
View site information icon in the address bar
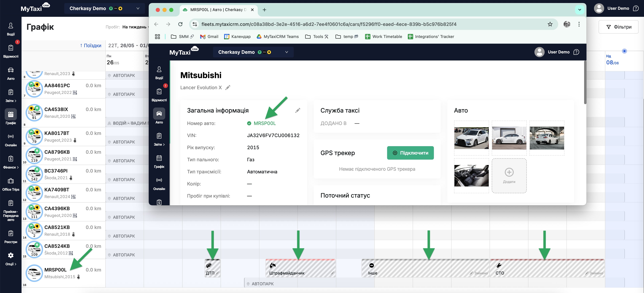[195, 24]
